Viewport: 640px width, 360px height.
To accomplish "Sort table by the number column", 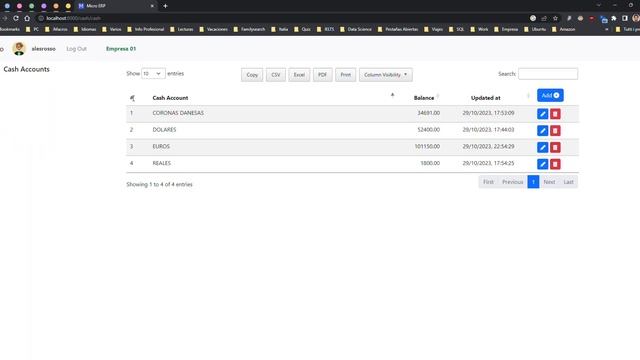I will tap(132, 98).
